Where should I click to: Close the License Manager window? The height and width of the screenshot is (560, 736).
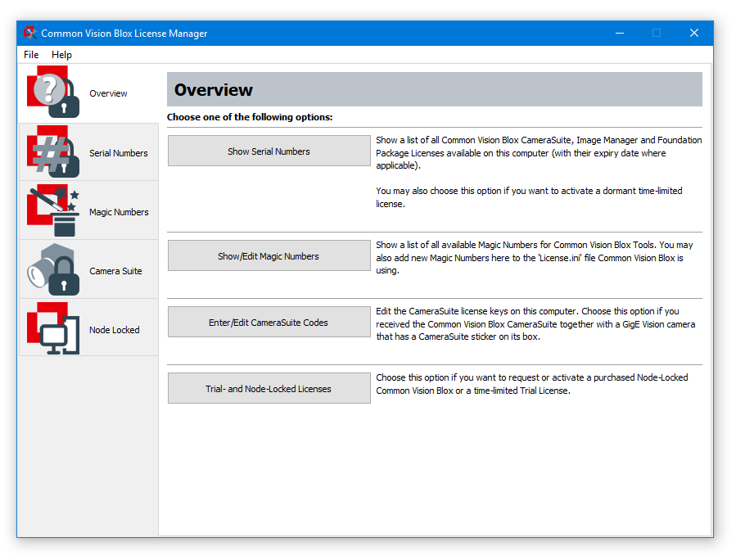click(x=693, y=33)
